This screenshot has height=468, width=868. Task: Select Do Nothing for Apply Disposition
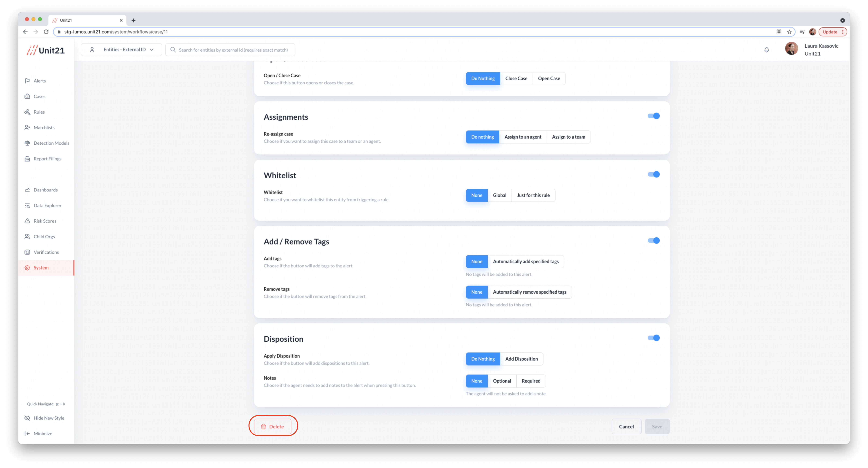483,359
